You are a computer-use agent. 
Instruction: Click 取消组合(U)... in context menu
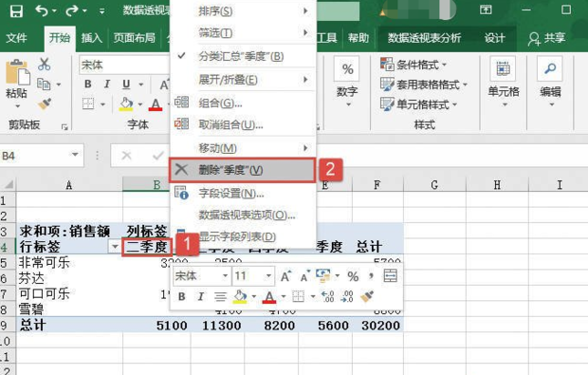243,123
